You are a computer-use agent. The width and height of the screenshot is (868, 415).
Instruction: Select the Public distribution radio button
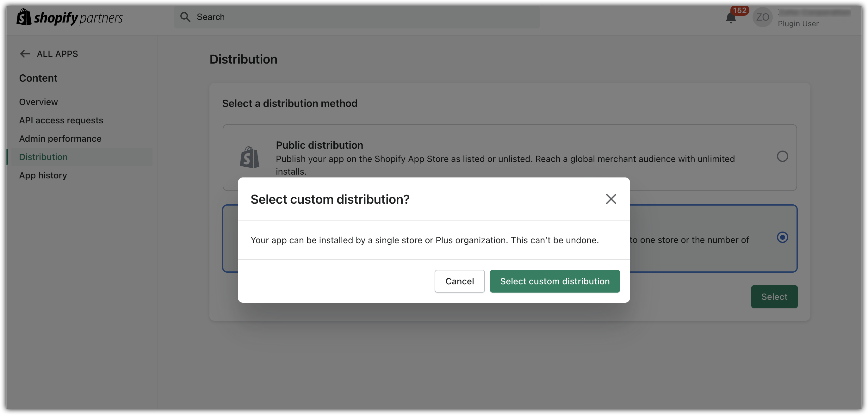(782, 156)
